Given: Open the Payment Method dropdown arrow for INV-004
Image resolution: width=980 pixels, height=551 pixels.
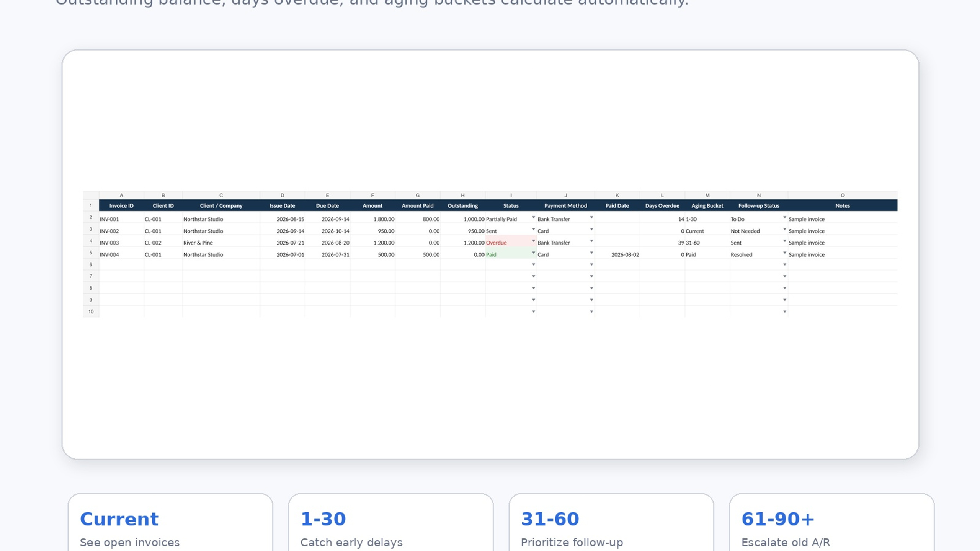Looking at the screenshot, I should tap(591, 253).
